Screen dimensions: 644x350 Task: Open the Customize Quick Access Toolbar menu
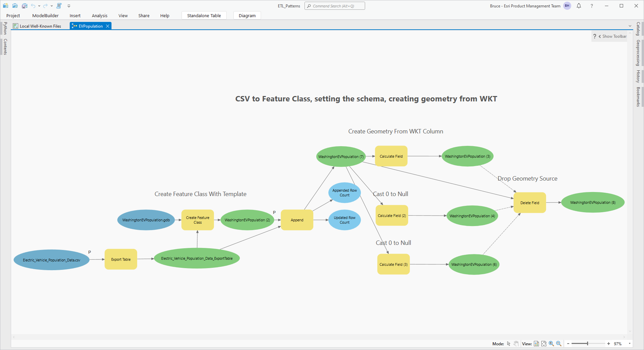[x=69, y=6]
